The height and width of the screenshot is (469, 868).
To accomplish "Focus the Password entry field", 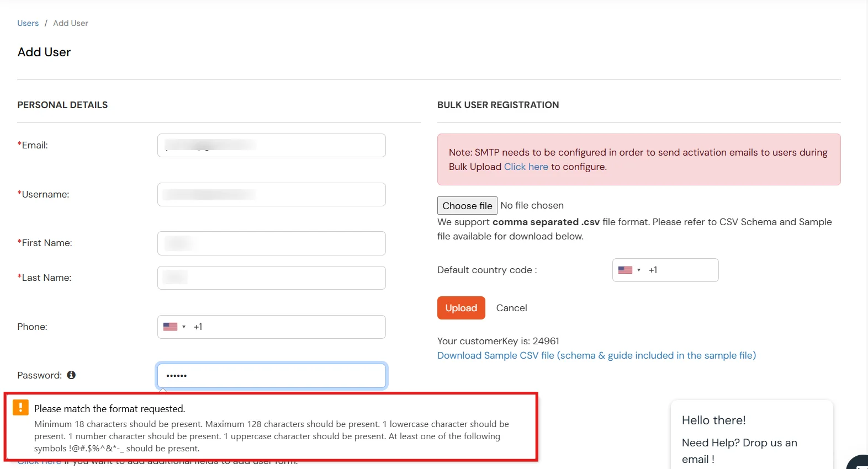I will pos(271,375).
